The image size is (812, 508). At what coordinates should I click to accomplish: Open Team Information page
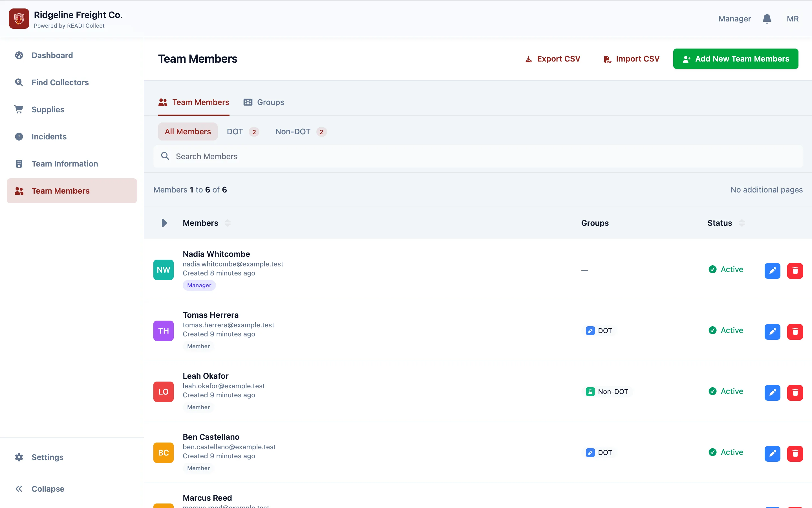click(72, 164)
